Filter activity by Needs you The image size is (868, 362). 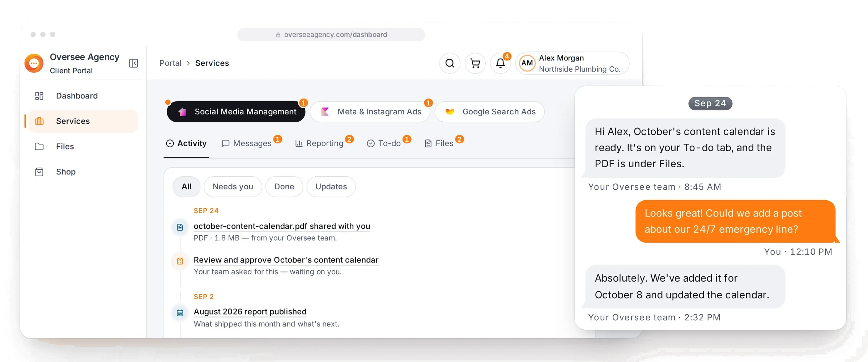tap(233, 187)
